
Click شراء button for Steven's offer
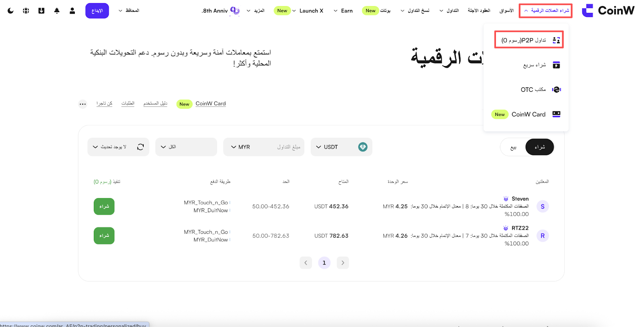coord(104,207)
